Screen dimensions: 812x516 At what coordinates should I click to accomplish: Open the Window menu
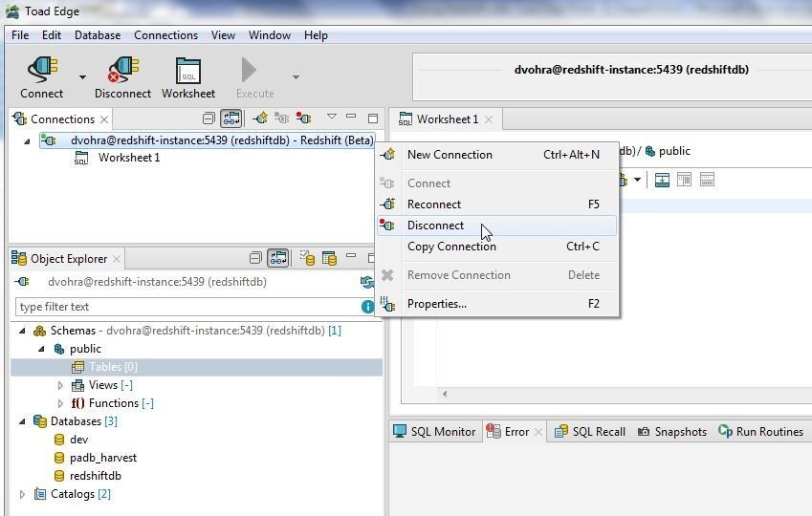click(270, 35)
